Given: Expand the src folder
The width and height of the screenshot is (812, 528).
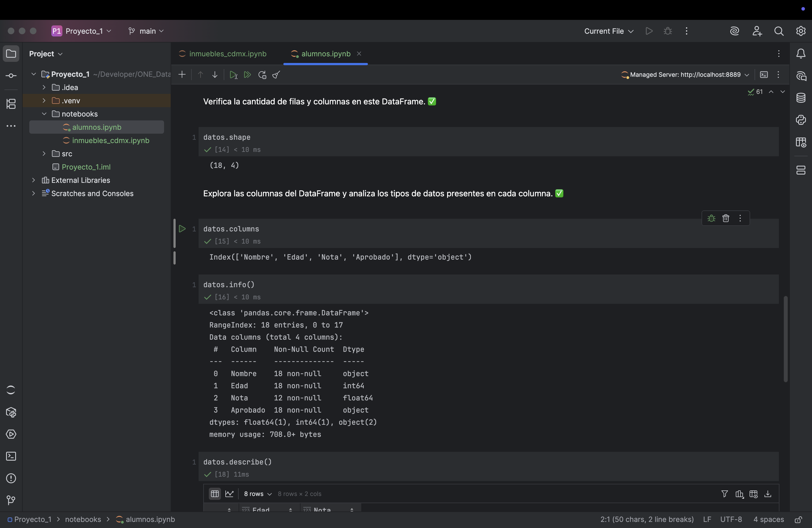Looking at the screenshot, I should [44, 154].
